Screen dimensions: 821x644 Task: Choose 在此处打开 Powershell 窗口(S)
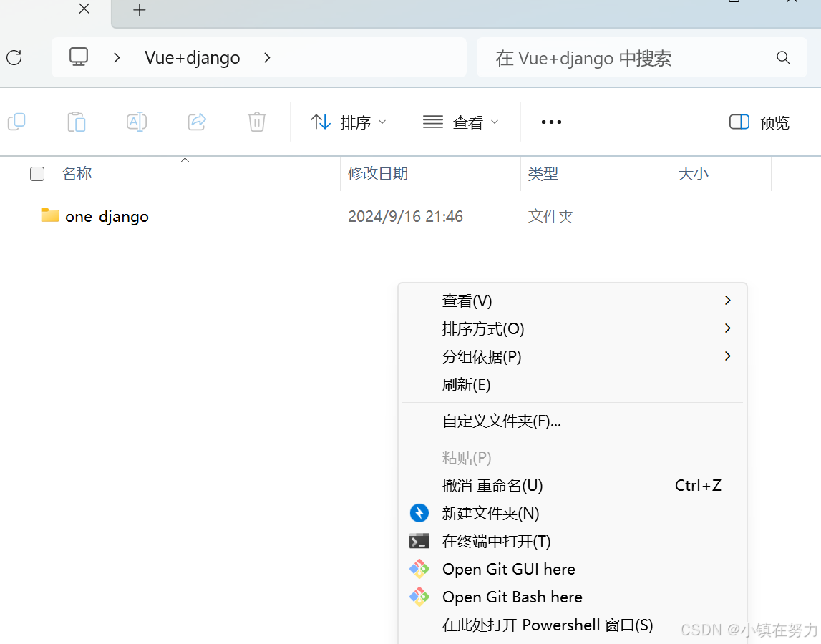(x=573, y=625)
